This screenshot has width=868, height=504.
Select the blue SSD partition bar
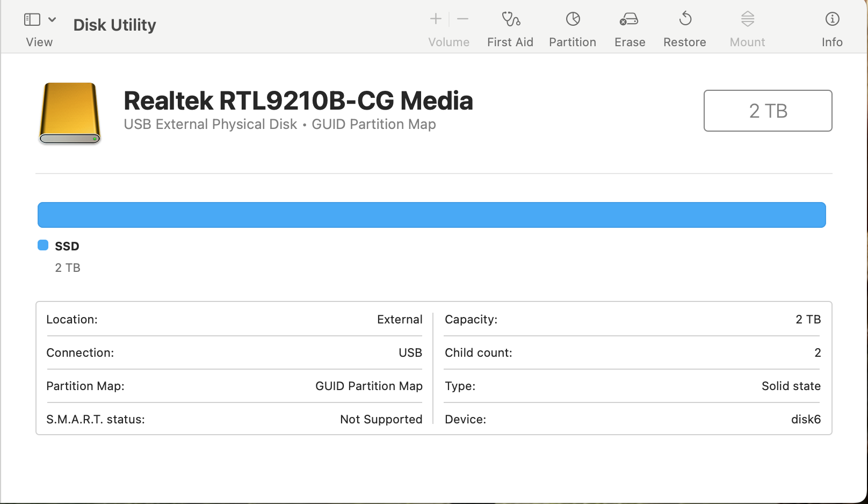431,215
